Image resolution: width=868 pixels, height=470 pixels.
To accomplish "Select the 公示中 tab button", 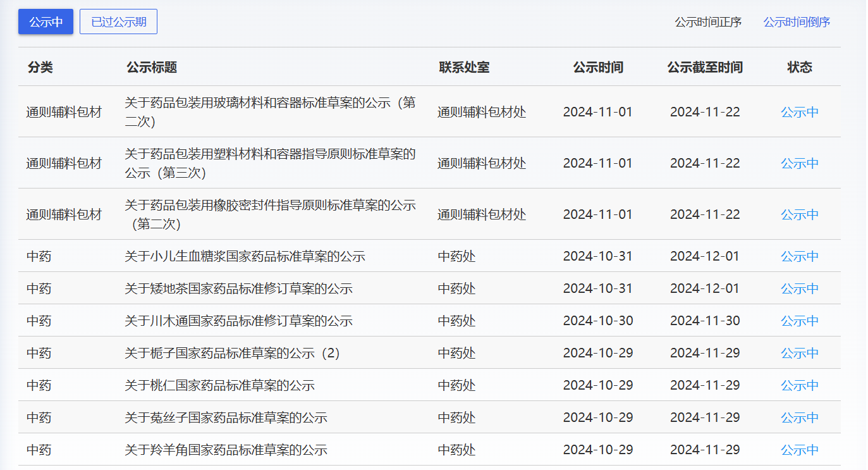I will click(x=46, y=22).
